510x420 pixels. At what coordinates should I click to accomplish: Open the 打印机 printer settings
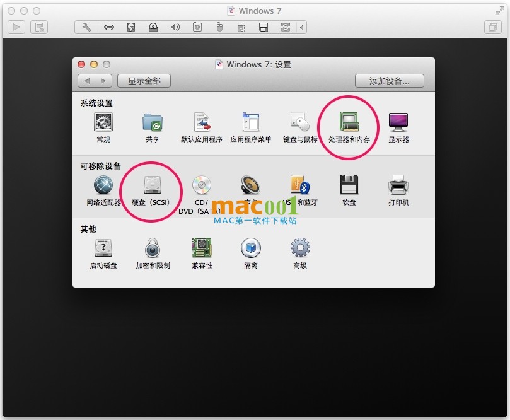(398, 191)
